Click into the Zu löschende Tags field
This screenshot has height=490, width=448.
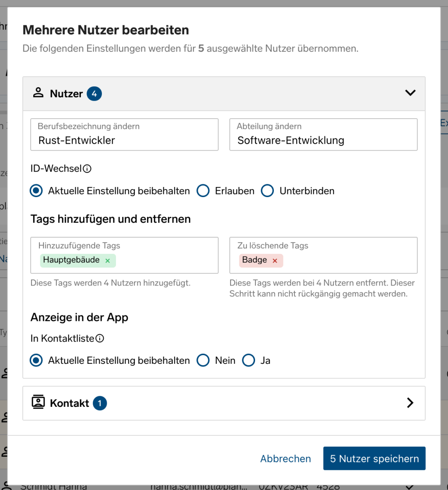[x=346, y=261]
